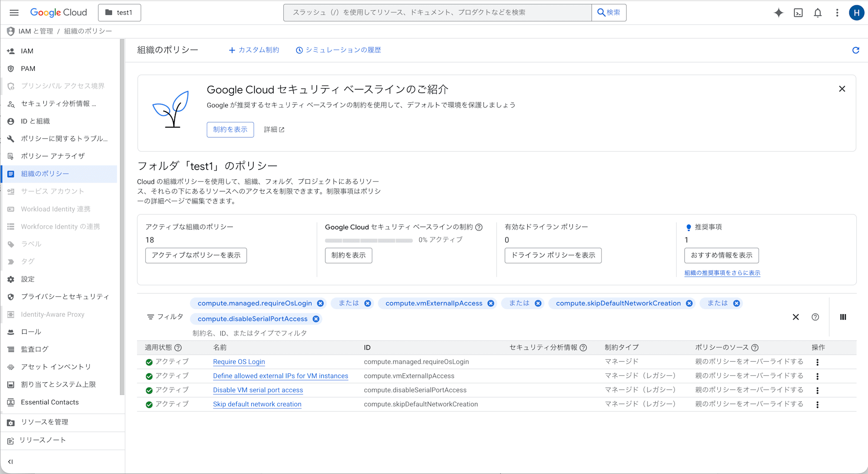
Task: Remove the compute.disableSerialPortAccess filter chip
Action: coord(316,319)
